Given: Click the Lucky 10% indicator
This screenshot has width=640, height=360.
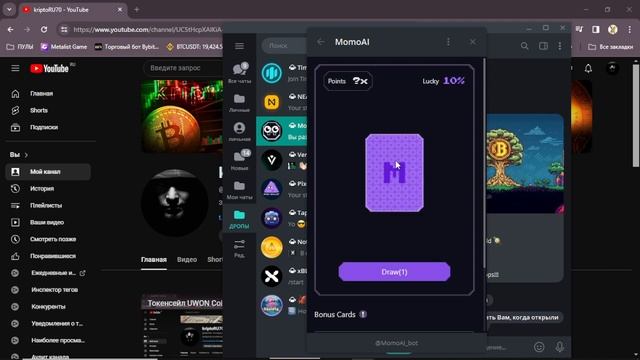Looking at the screenshot, I should (443, 81).
